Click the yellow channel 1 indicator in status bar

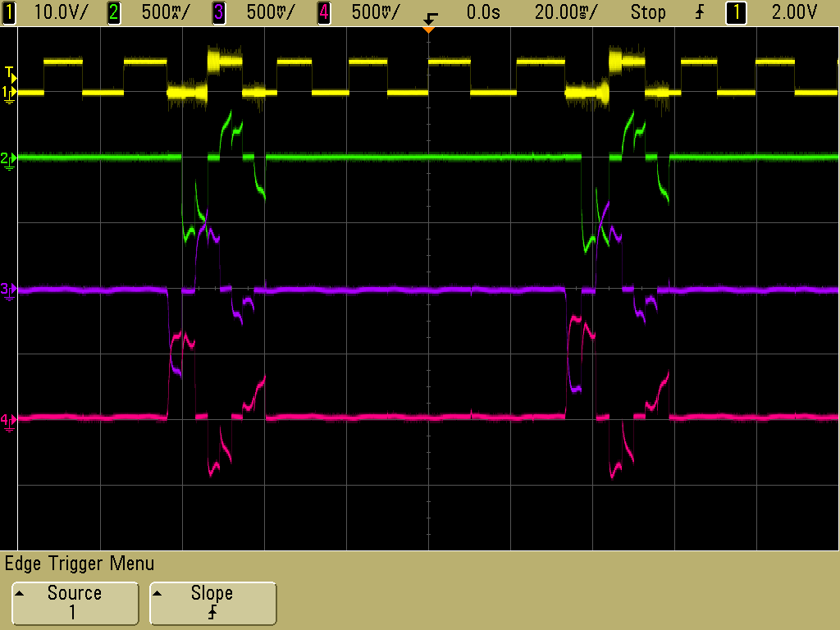tap(9, 12)
